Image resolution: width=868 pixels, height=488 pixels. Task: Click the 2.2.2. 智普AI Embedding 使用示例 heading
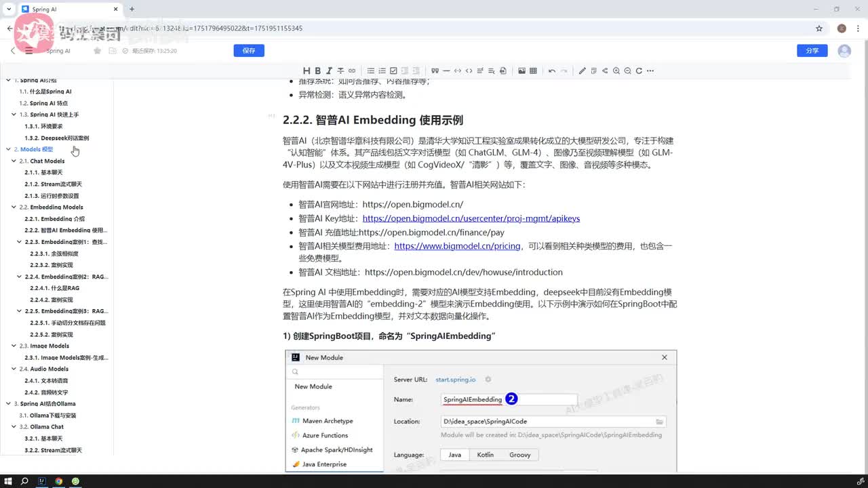[x=373, y=120]
